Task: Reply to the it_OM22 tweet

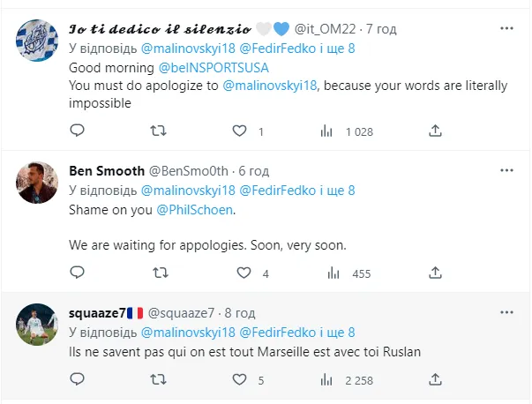Action: point(77,131)
